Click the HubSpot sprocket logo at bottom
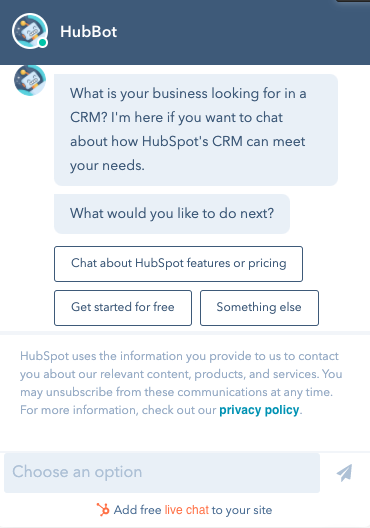The width and height of the screenshot is (370, 528). pos(103,509)
